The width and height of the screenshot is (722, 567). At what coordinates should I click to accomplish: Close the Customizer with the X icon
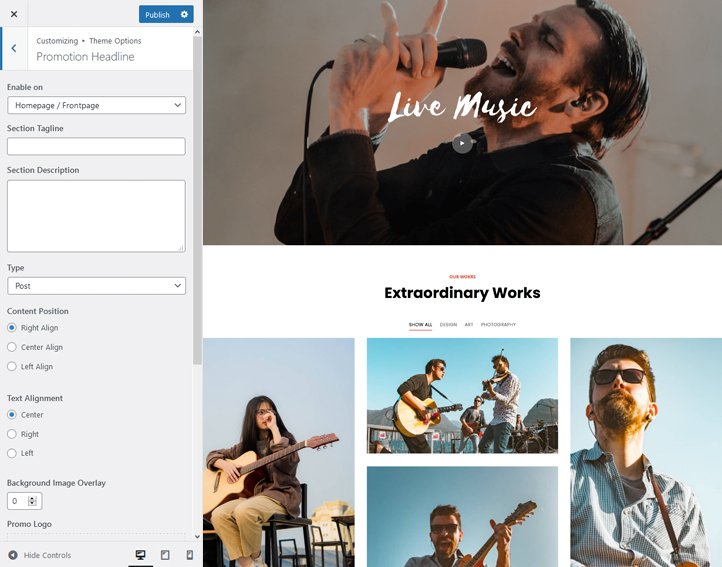[14, 14]
